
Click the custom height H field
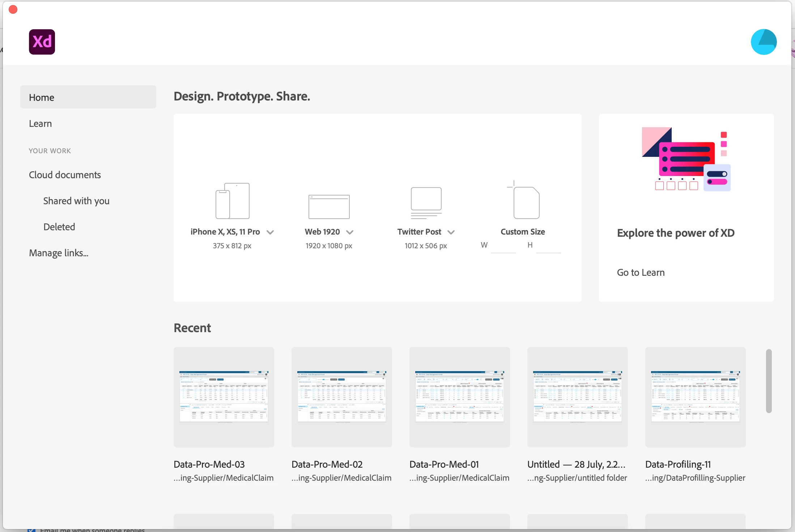pos(548,246)
